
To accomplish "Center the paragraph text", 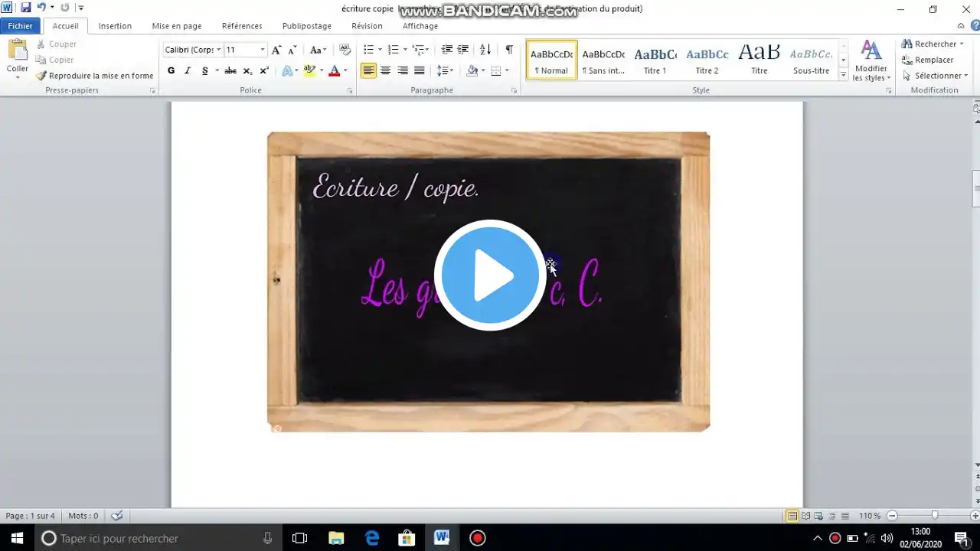I will [x=386, y=71].
